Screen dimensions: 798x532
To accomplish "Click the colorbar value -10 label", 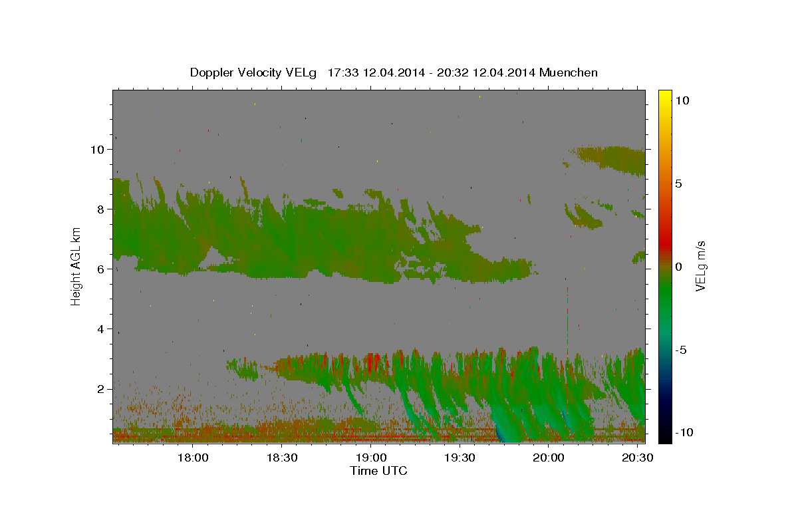I will tap(684, 433).
